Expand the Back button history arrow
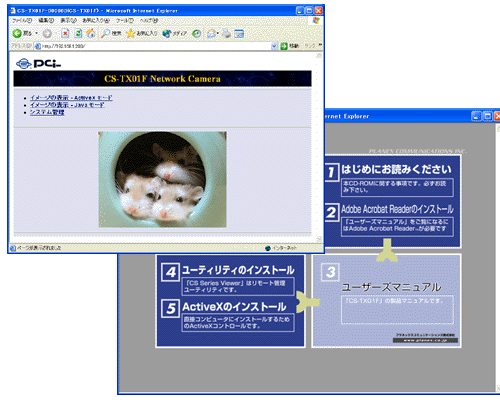Screen dimensions: 500x400 pos(37,33)
